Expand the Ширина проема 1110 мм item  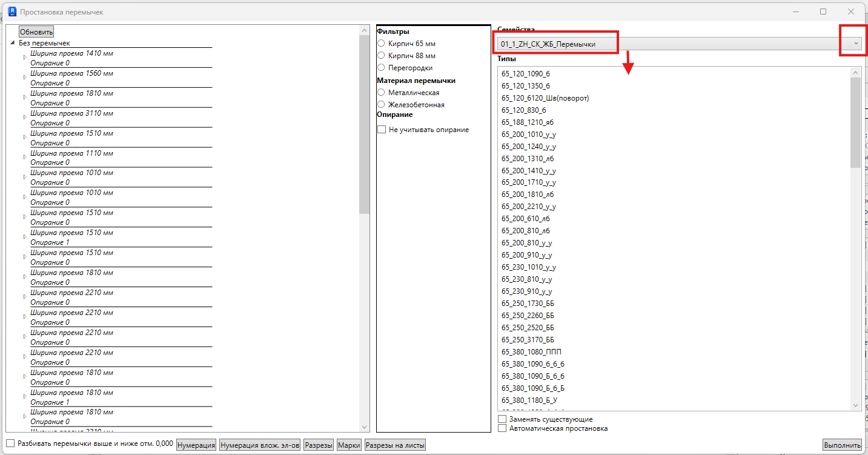(25, 158)
